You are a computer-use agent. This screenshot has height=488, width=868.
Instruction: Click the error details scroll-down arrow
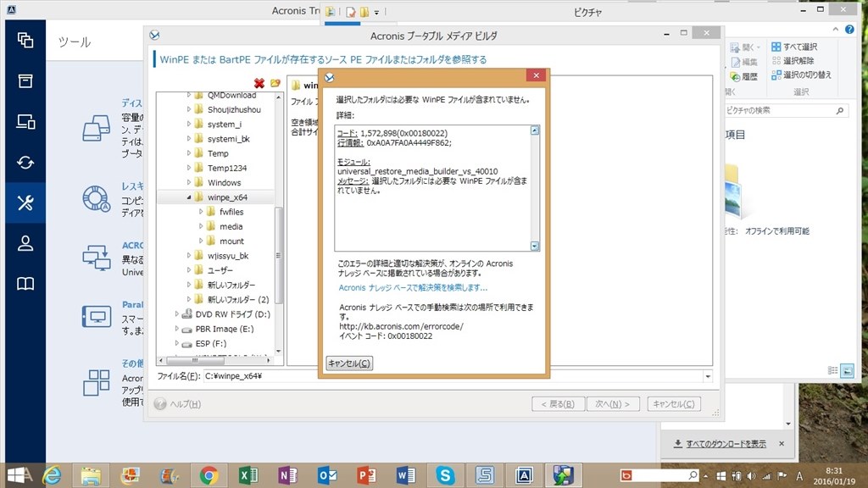click(535, 247)
